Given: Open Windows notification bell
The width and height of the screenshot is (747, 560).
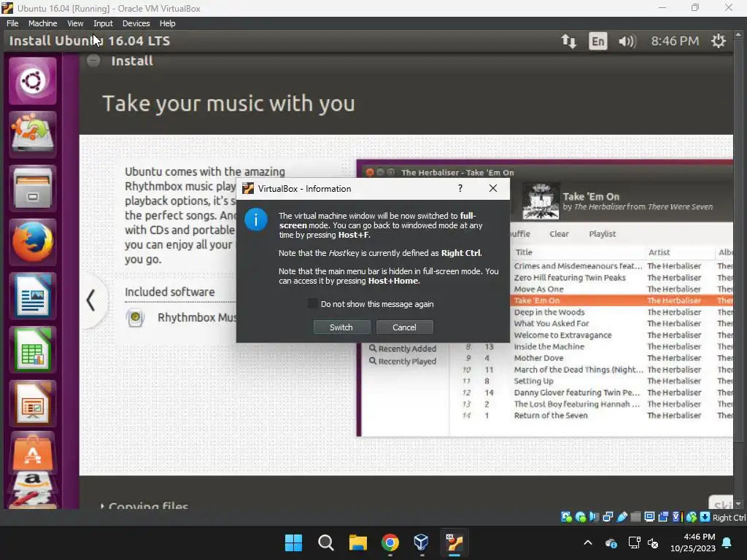Looking at the screenshot, I should click(x=727, y=542).
